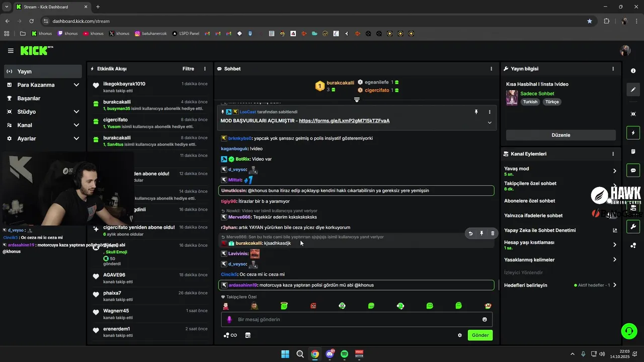Open Sohbet panel three-dot menu
This screenshot has width=644, height=362.
(x=492, y=69)
